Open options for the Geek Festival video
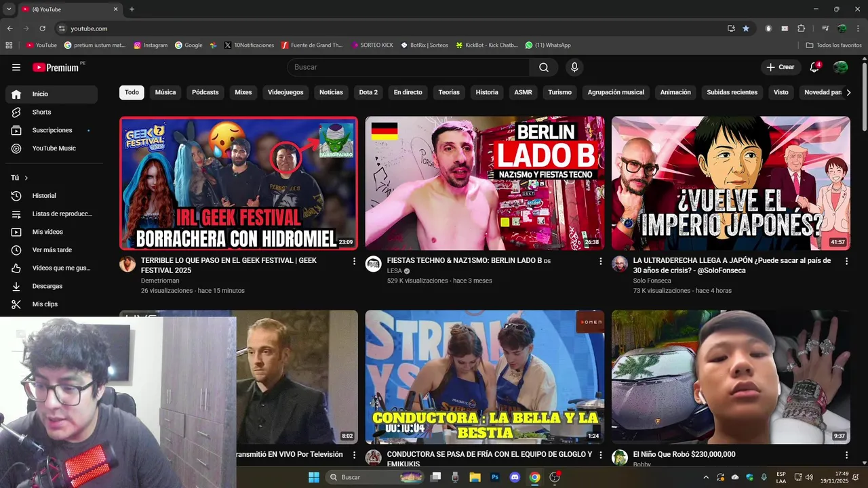Screen dimensions: 868x488 pos(354,261)
